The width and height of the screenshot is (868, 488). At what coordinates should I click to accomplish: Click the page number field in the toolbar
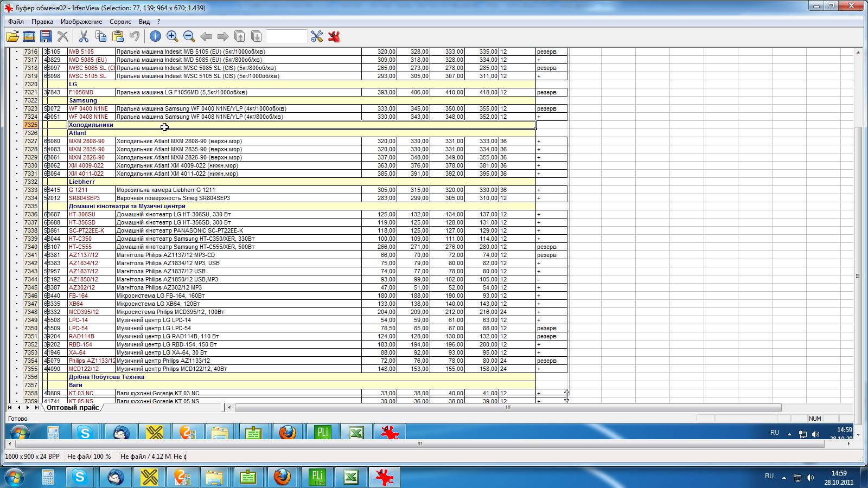click(x=286, y=36)
